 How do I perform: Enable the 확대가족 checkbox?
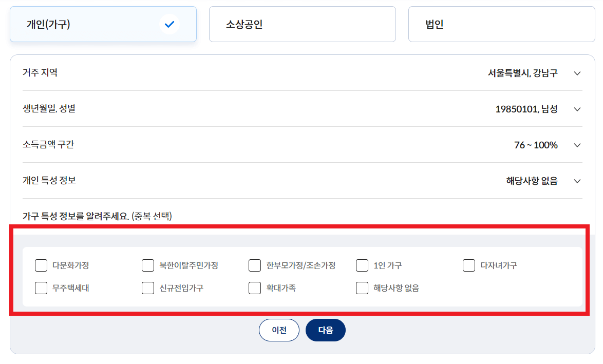[255, 288]
